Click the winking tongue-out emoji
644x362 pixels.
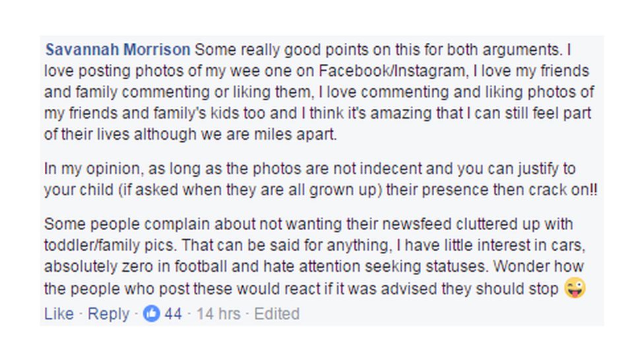pyautogui.click(x=575, y=289)
